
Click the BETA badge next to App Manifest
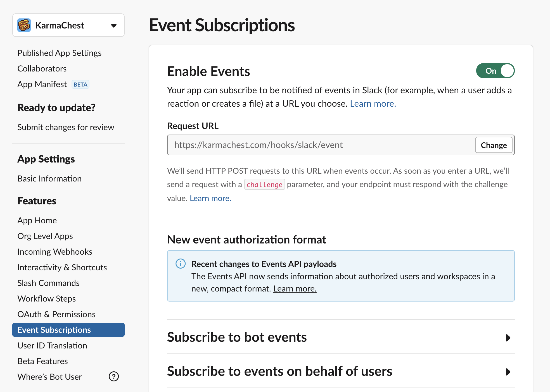[80, 84]
